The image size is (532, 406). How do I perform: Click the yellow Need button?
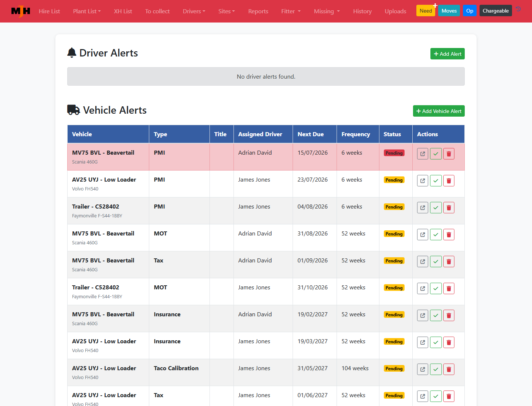click(x=426, y=11)
